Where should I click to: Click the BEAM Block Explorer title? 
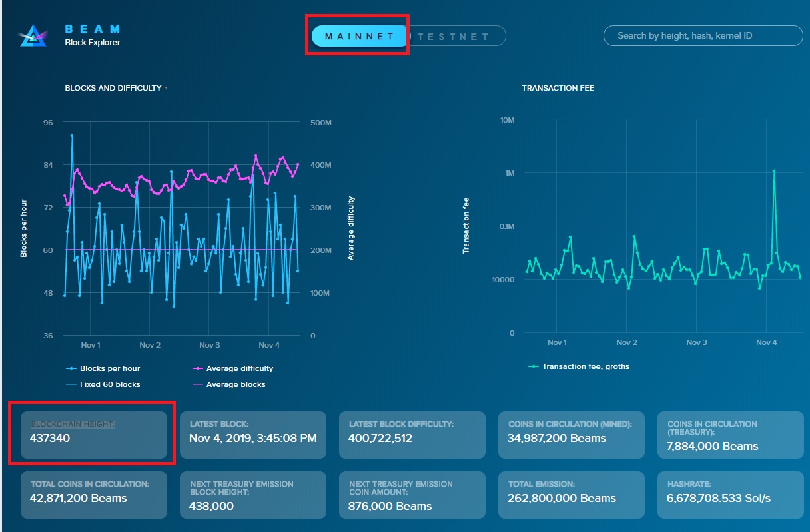pos(93,35)
